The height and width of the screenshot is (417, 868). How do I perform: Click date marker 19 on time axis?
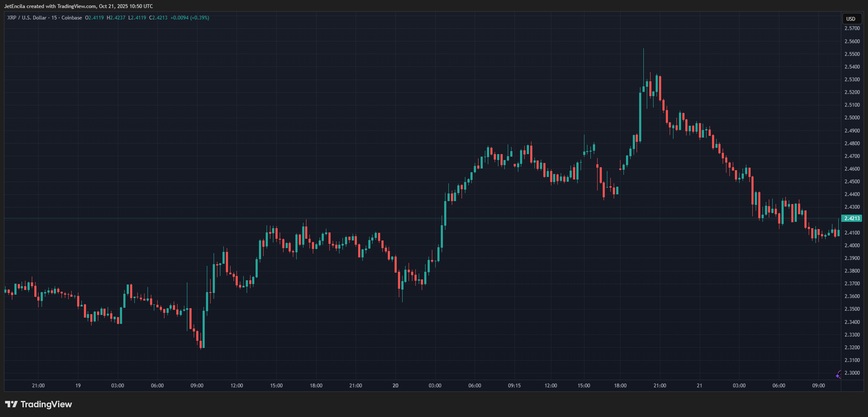(x=78, y=386)
